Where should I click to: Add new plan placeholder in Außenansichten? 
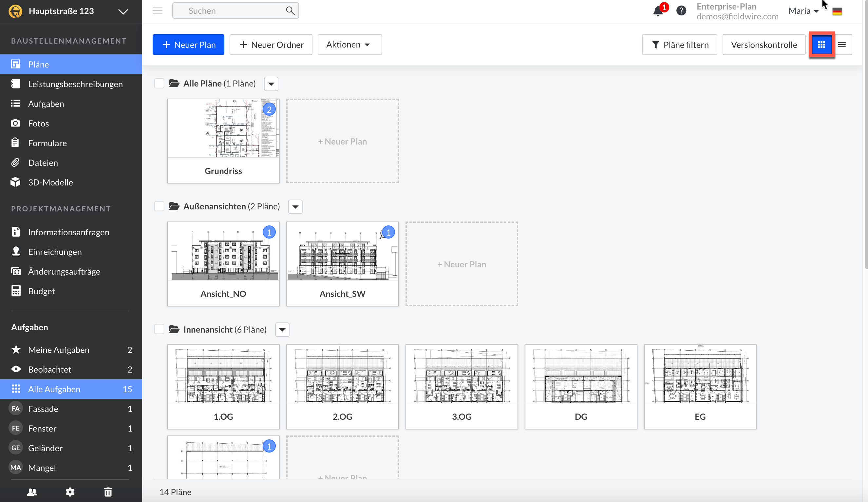coord(462,264)
